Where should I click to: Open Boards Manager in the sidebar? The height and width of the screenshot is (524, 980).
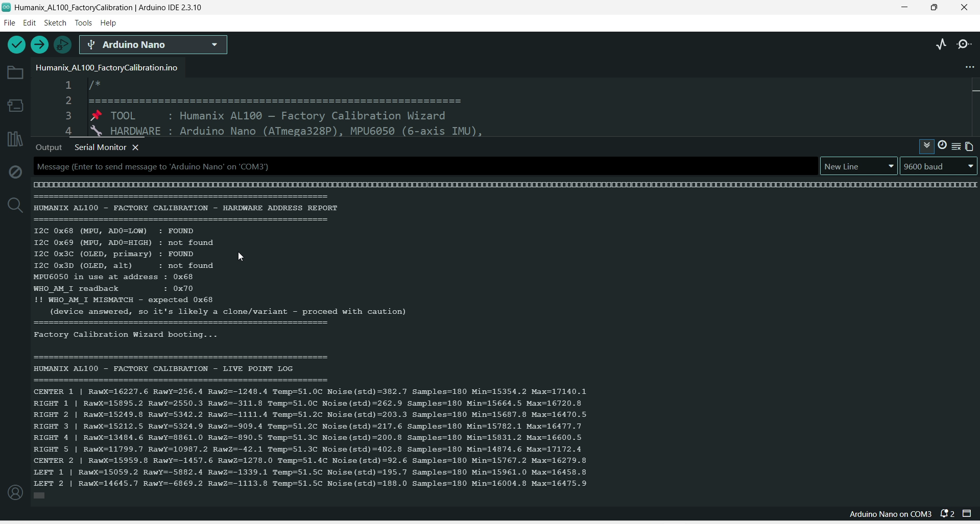tap(15, 106)
